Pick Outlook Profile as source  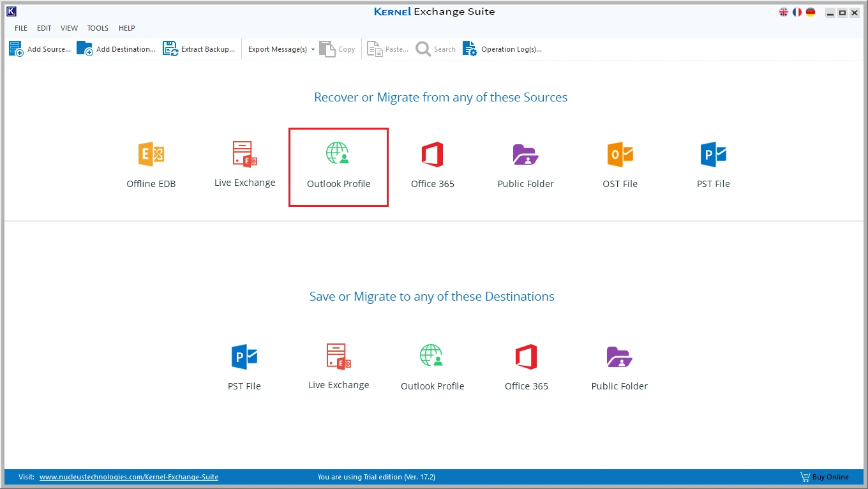pos(339,166)
